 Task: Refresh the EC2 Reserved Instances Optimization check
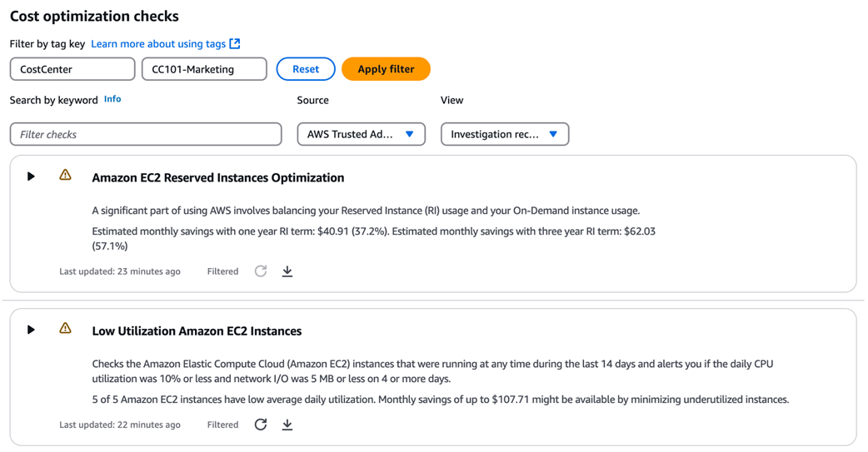click(261, 271)
